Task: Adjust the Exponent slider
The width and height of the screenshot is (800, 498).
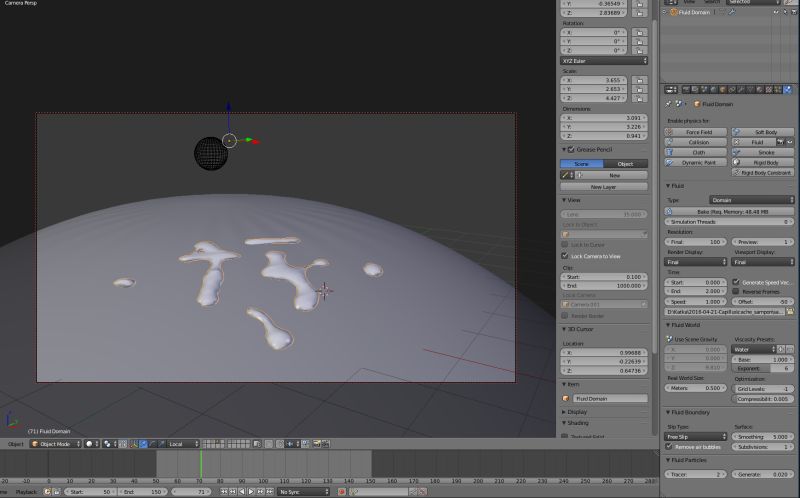Action: [763, 368]
